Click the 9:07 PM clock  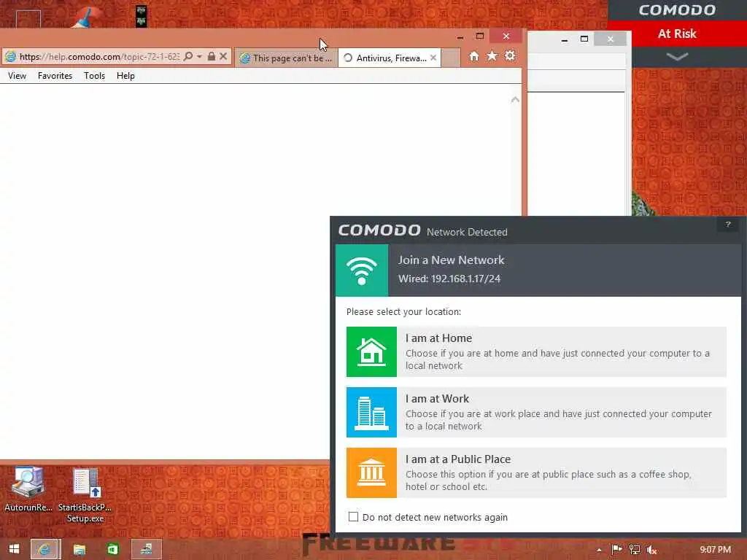point(715,550)
